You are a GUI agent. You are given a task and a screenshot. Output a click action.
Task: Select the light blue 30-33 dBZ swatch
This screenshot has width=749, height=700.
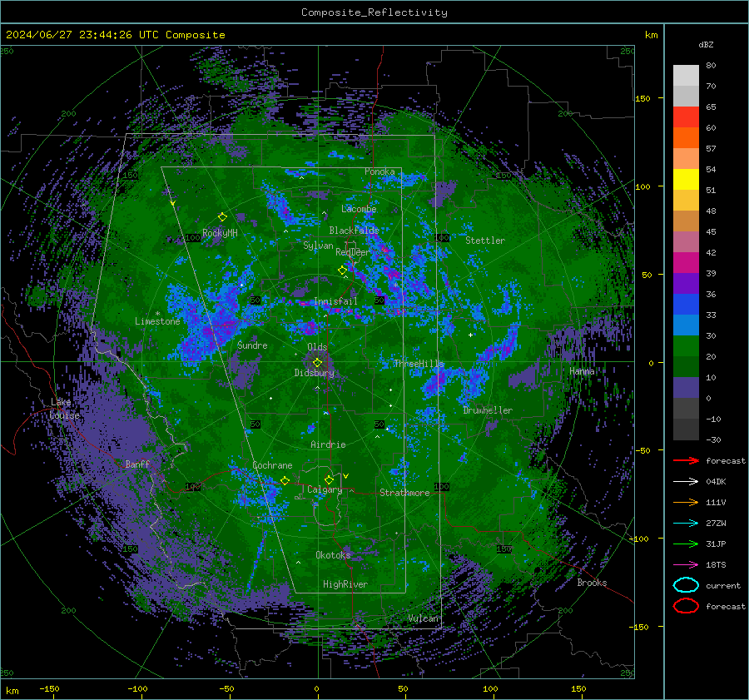coord(686,325)
